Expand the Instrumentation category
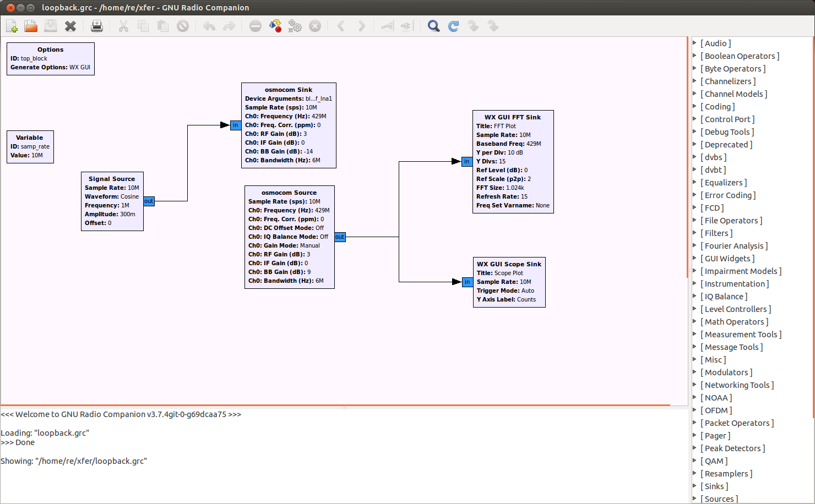 [x=694, y=283]
